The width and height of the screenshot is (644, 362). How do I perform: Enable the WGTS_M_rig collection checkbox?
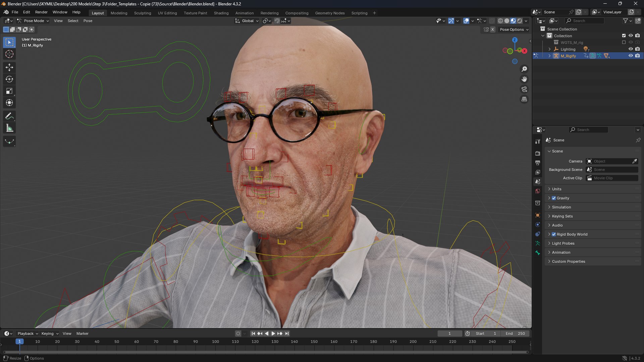click(x=624, y=43)
